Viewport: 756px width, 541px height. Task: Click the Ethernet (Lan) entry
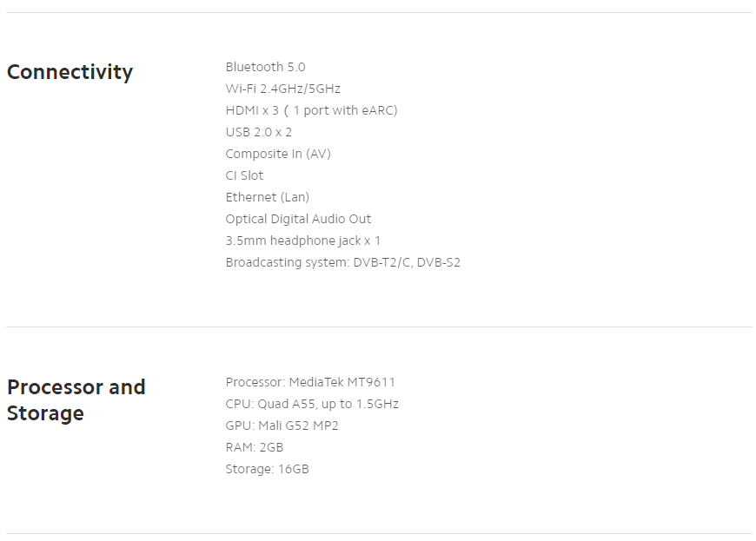coord(267,197)
